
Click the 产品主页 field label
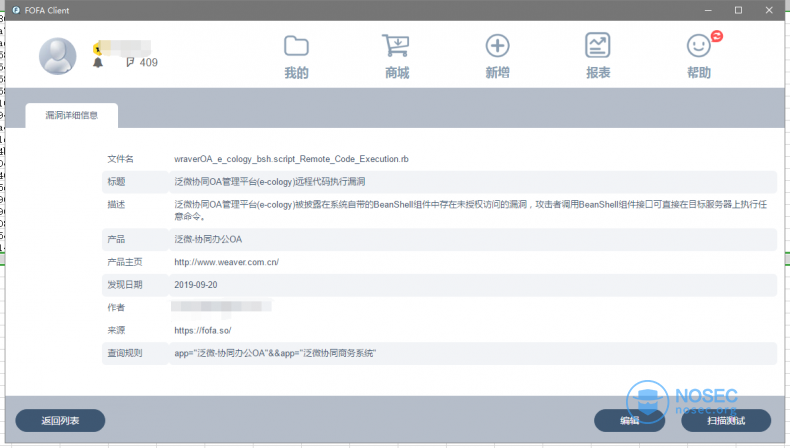point(124,262)
